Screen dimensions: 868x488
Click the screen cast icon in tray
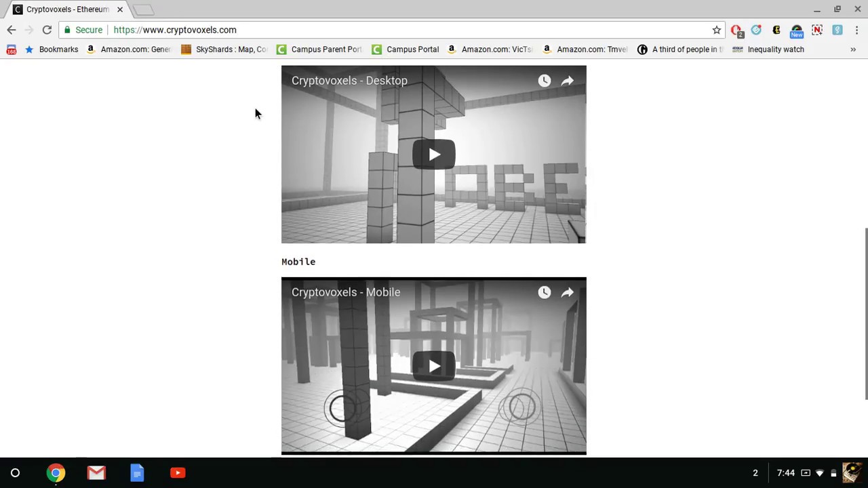[x=806, y=473]
